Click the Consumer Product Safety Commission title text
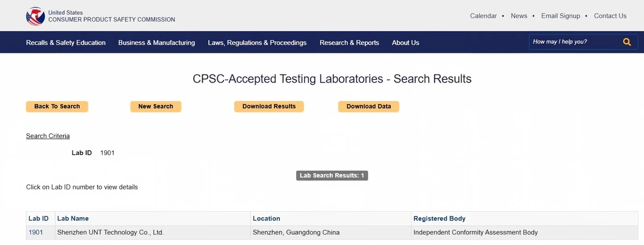Viewport: 644px width, 245px height. pos(112,20)
